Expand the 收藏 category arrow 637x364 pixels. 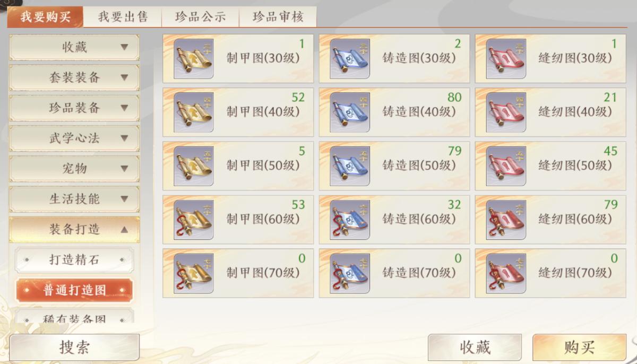click(124, 47)
